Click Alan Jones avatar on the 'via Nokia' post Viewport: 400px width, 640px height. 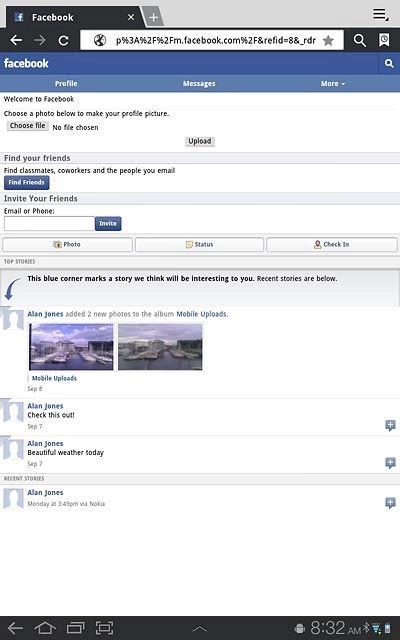coord(13,498)
